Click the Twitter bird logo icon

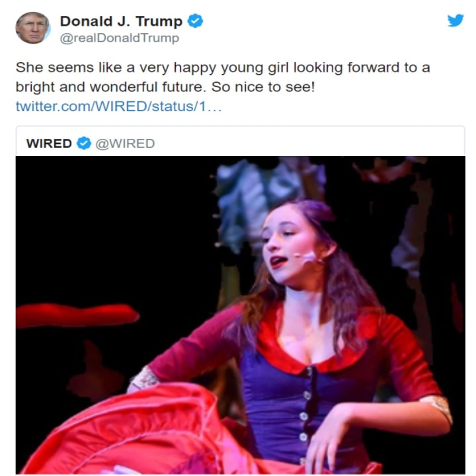[456, 20]
